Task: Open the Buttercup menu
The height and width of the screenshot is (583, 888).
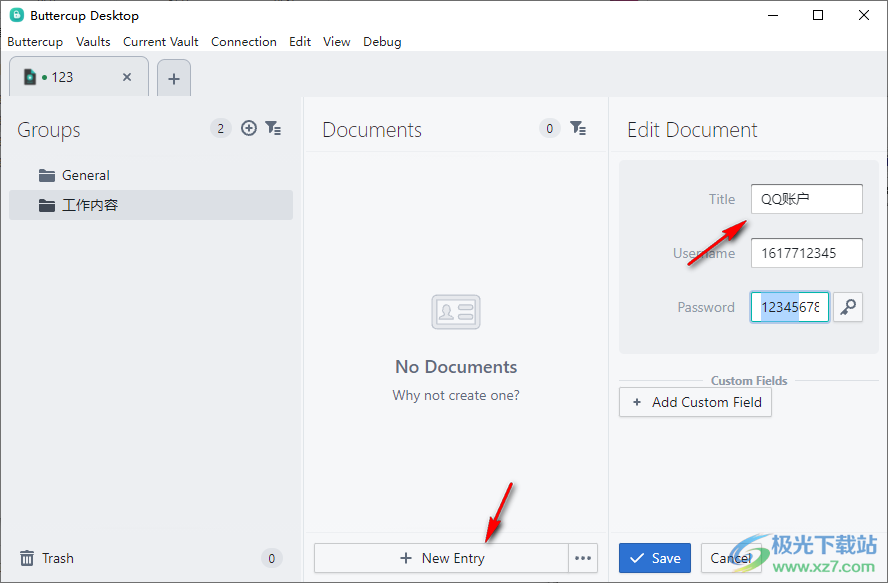Action: 35,42
